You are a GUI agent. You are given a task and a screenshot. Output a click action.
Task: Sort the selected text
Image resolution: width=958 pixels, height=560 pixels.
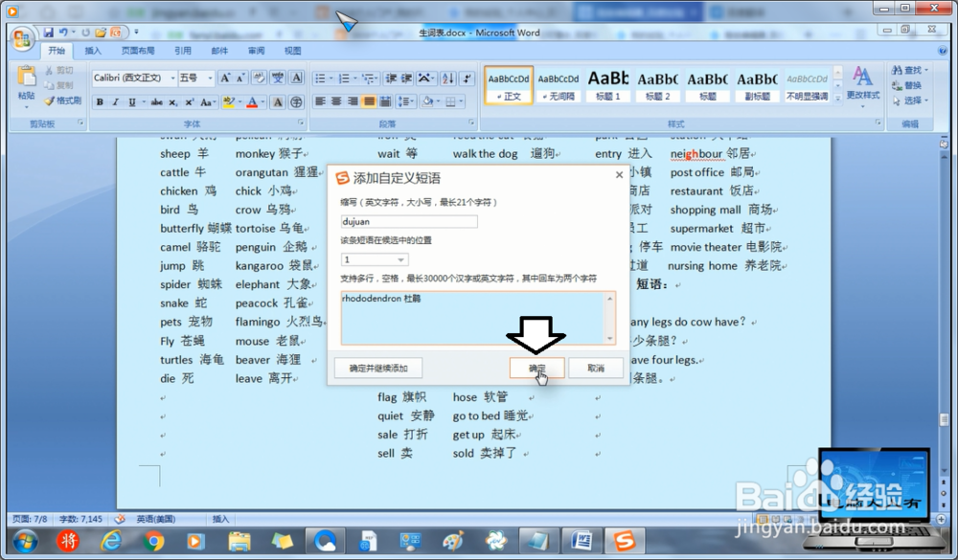pyautogui.click(x=447, y=78)
